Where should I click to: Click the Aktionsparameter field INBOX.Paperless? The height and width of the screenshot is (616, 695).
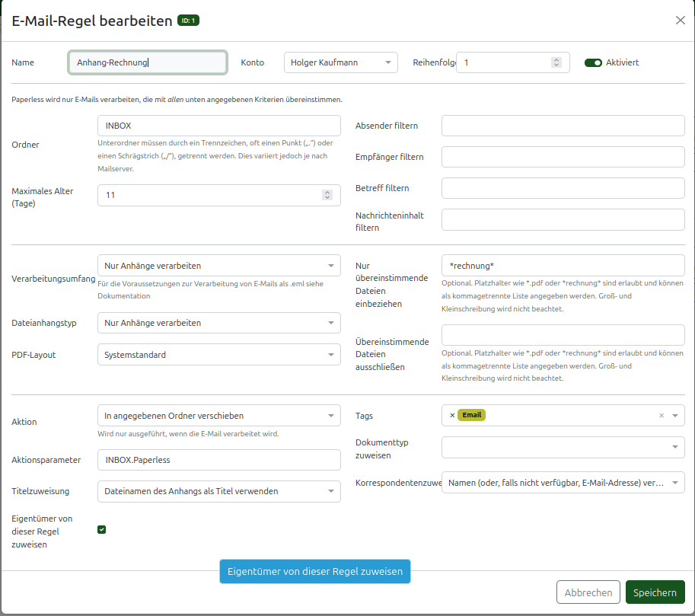tap(218, 460)
